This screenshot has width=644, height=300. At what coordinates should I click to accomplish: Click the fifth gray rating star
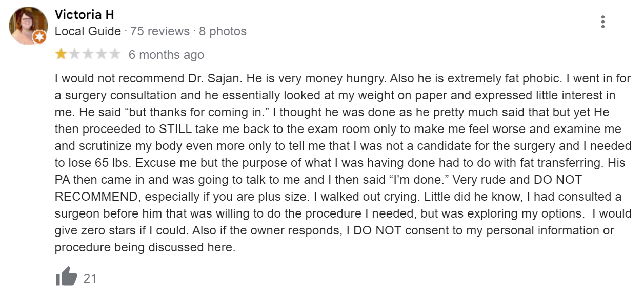114,54
